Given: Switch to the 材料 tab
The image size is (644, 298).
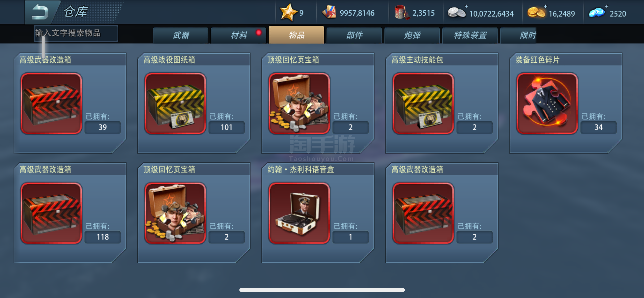Looking at the screenshot, I should 239,35.
